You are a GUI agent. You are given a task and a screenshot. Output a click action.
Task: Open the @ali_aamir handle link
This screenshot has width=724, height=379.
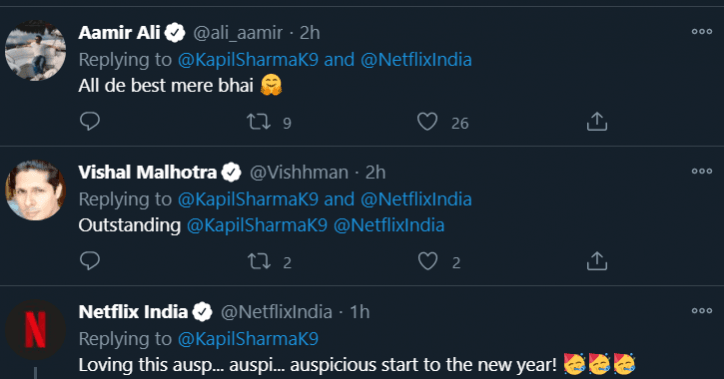(238, 33)
